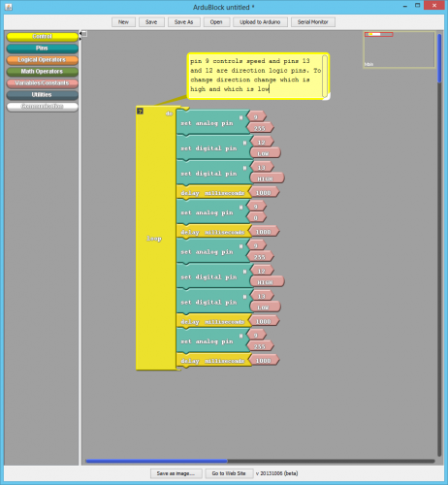This screenshot has width=448, height=485.
Task: Open the Serial Monitor
Action: coord(313,22)
